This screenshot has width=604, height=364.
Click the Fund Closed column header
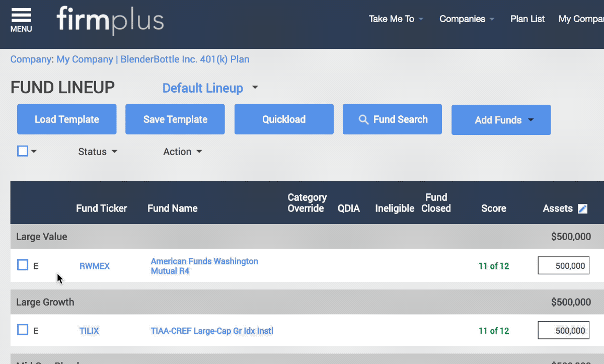(436, 203)
